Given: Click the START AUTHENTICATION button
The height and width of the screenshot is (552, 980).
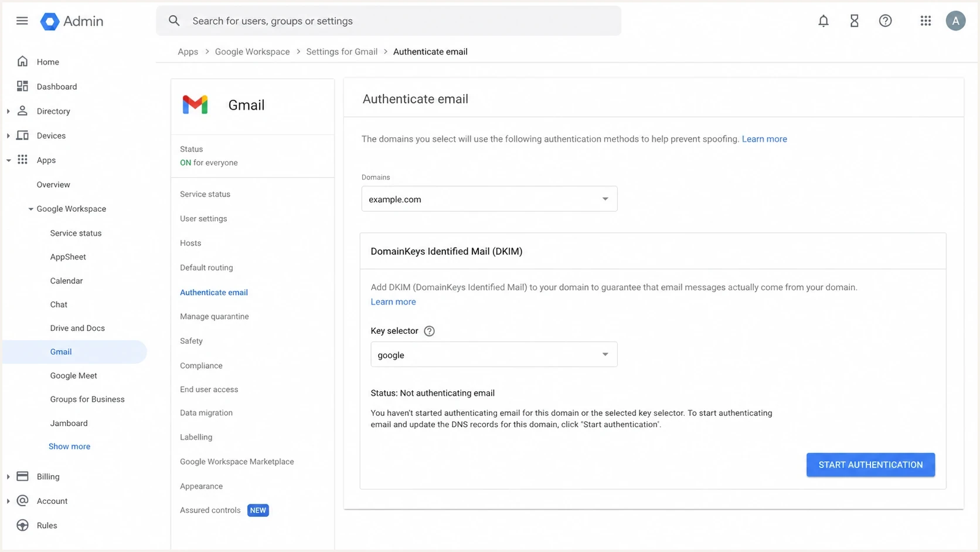Looking at the screenshot, I should coord(870,465).
